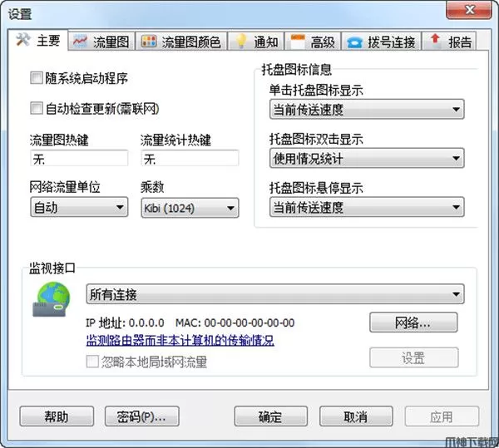499x448 pixels.
Task: Open the 所有连接 interface dropdown
Action: pos(275,294)
